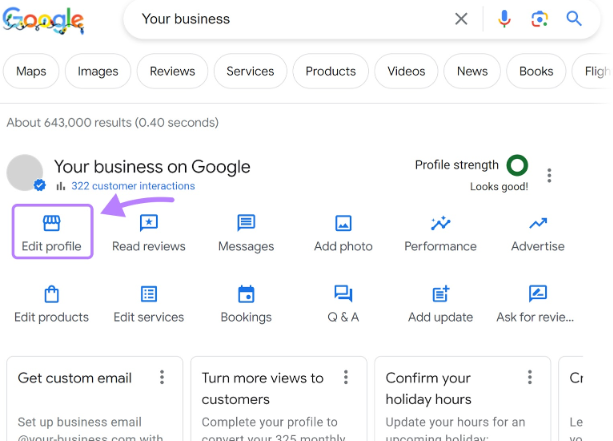Switch to the Maps filter
The height and width of the screenshot is (441, 613).
31,71
